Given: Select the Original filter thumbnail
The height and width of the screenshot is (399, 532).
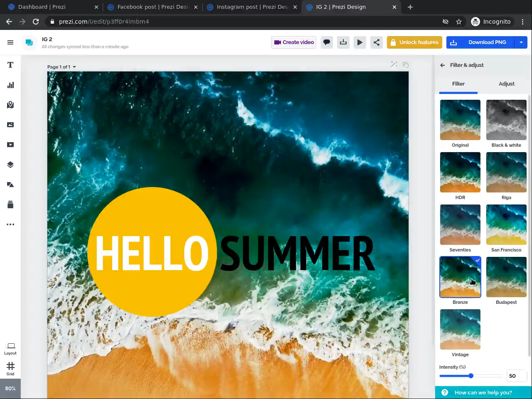Looking at the screenshot, I should [460, 120].
